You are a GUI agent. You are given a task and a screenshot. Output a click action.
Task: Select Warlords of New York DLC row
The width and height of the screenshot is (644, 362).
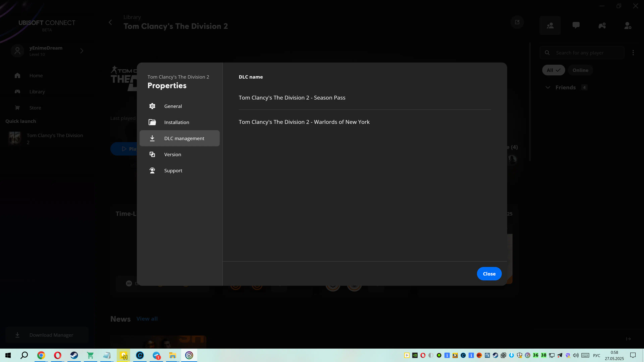(365, 122)
